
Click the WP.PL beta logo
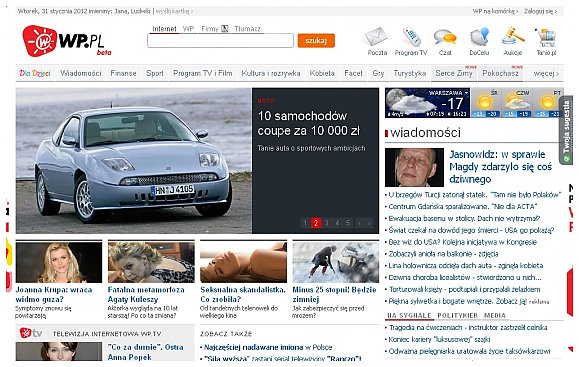click(x=66, y=41)
